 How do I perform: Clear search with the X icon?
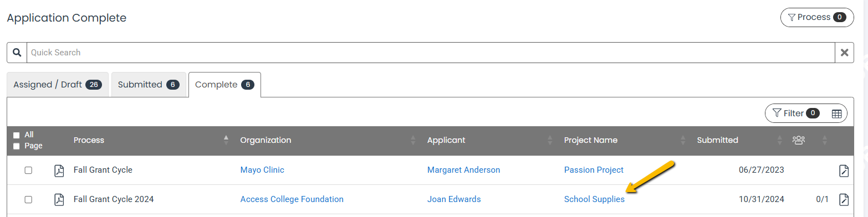click(x=844, y=53)
